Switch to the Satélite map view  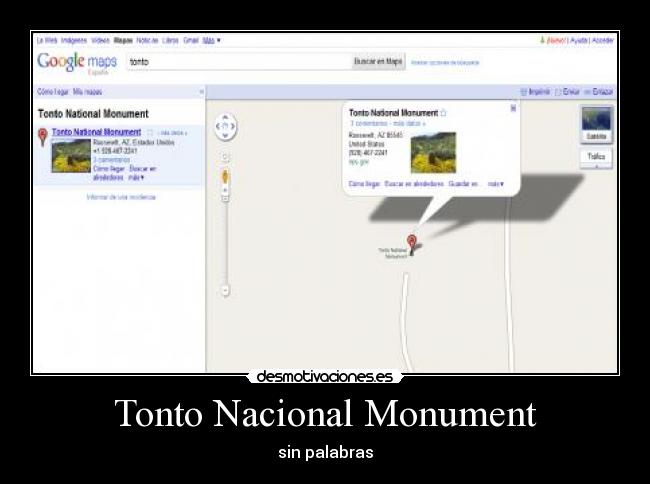[x=596, y=124]
